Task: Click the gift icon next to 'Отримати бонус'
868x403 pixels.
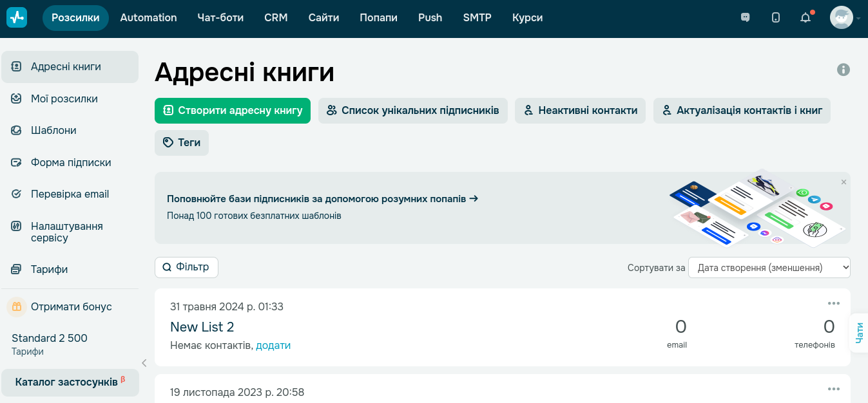Action: (15, 307)
